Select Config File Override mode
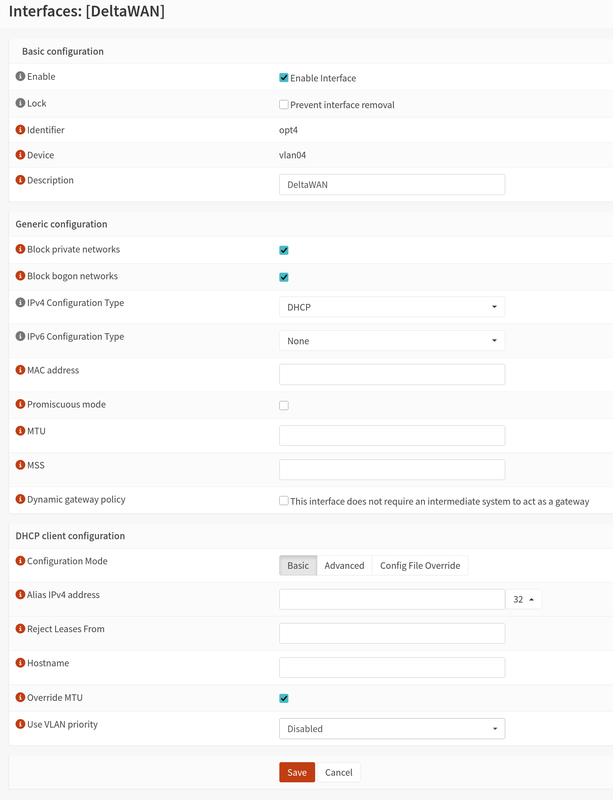Viewport: 613px width, 800px height. 420,566
